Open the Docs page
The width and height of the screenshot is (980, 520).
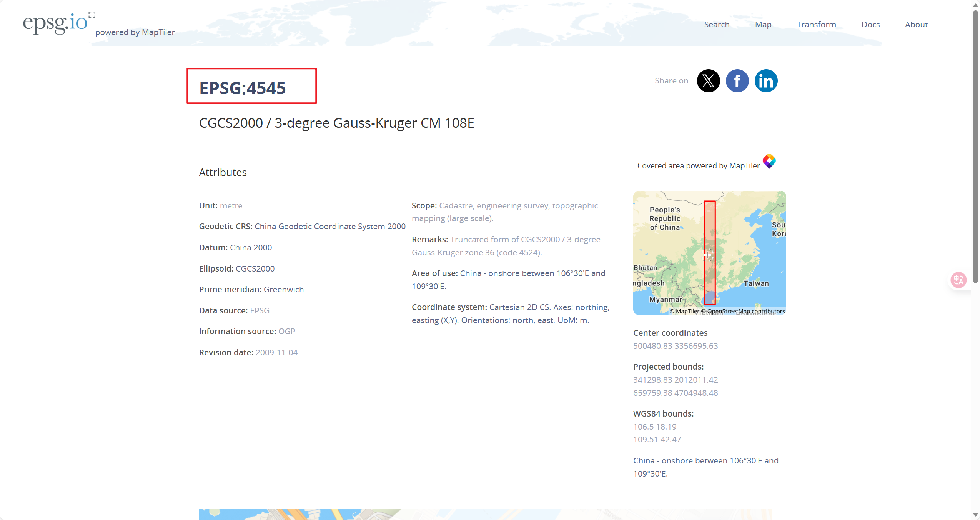(870, 25)
